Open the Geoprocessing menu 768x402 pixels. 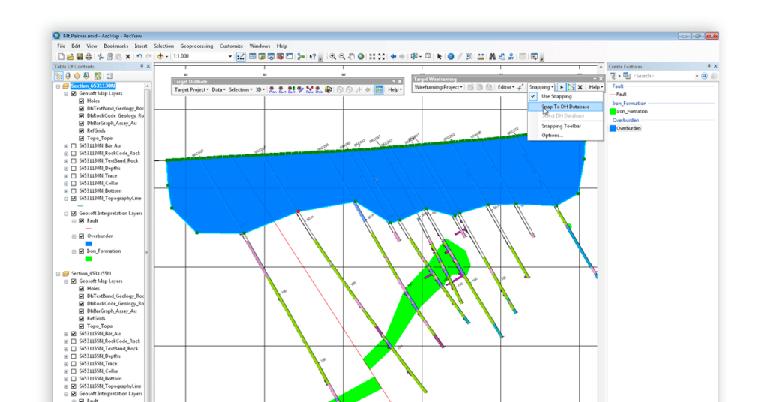pyautogui.click(x=197, y=46)
